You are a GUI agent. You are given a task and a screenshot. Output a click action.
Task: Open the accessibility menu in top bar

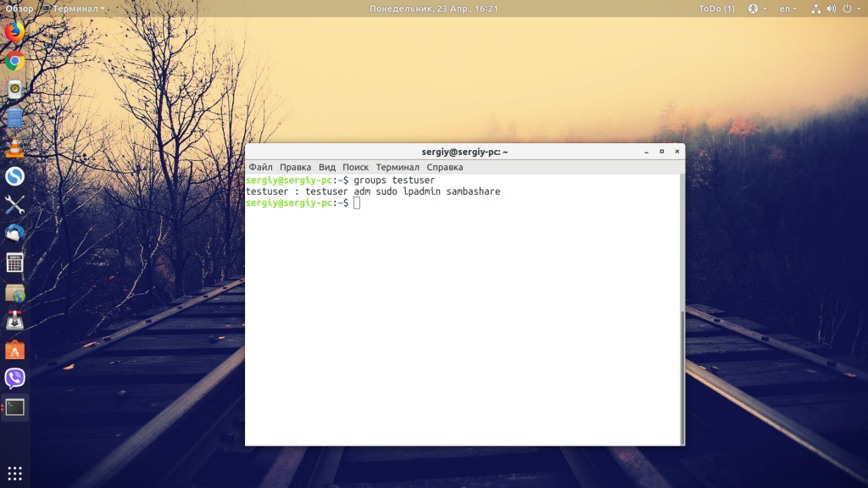tap(757, 8)
